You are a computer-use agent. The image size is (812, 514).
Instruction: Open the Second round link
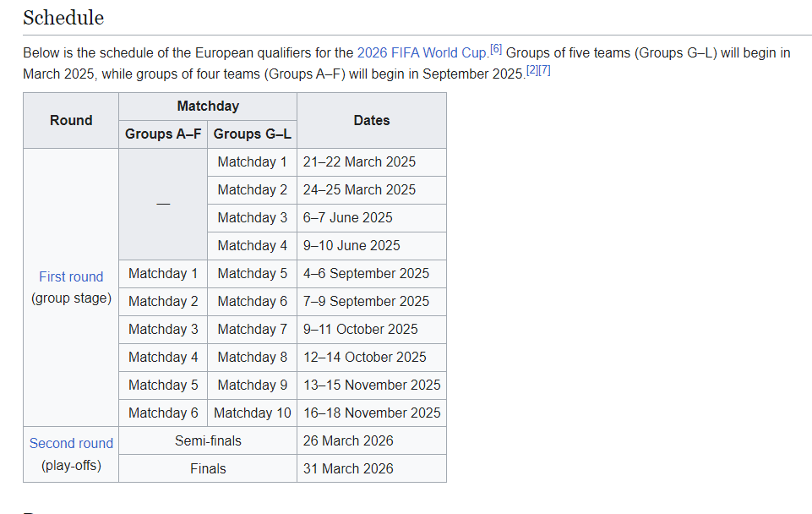[x=71, y=443]
